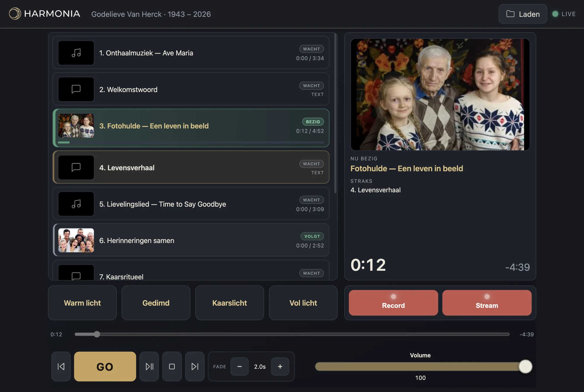Screen dimensions: 584x392
Task: Click the playback seek slider handle
Action: click(97, 334)
